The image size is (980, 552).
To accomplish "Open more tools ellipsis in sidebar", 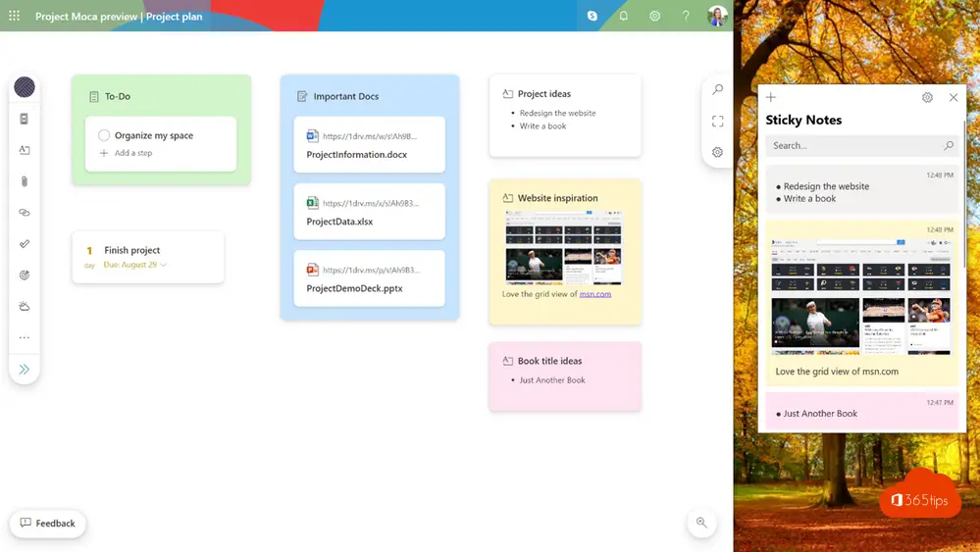I will pos(25,338).
